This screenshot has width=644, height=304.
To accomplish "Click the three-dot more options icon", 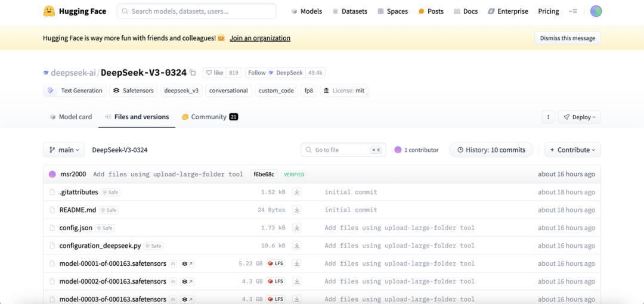I will [548, 117].
